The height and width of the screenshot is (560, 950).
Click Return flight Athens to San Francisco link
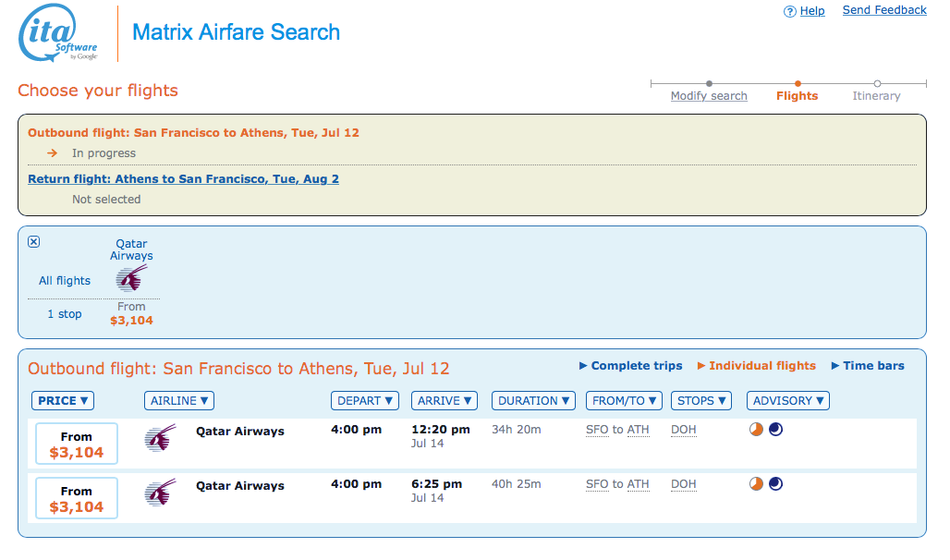[183, 179]
